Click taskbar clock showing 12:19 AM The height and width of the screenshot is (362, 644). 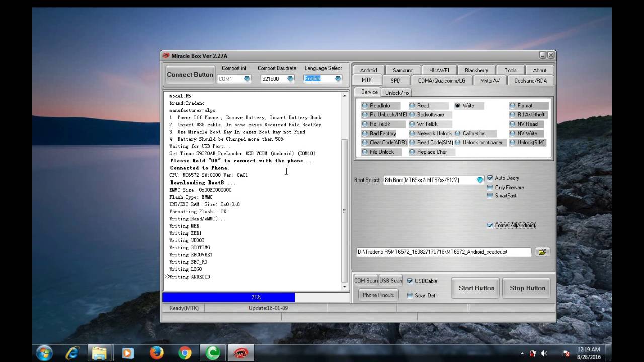[x=589, y=353]
